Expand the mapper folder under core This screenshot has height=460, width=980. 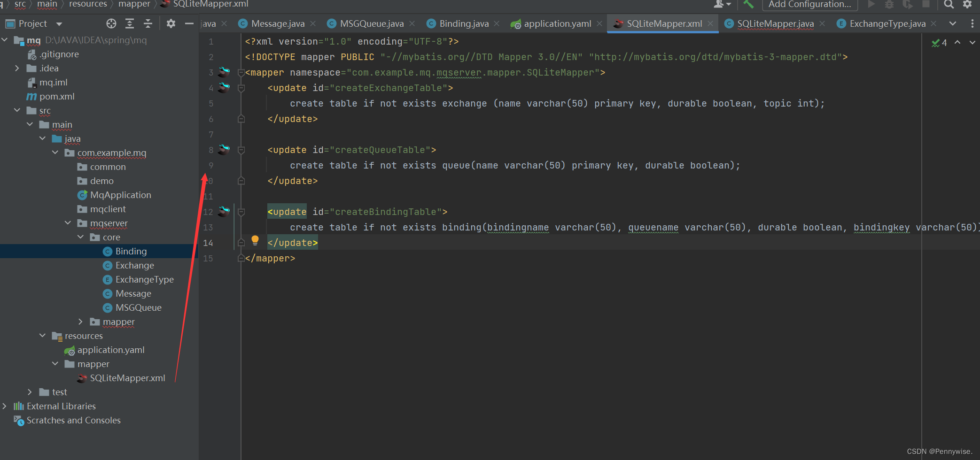click(x=81, y=322)
